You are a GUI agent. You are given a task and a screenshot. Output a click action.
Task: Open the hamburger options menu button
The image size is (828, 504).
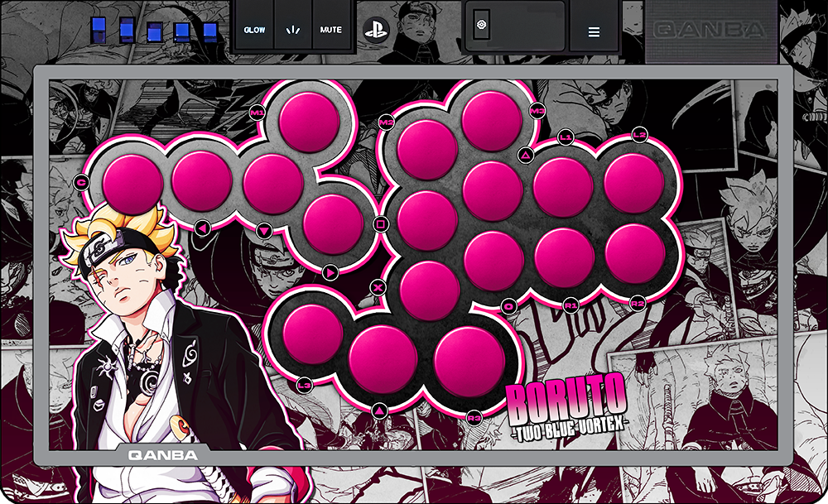pyautogui.click(x=594, y=32)
